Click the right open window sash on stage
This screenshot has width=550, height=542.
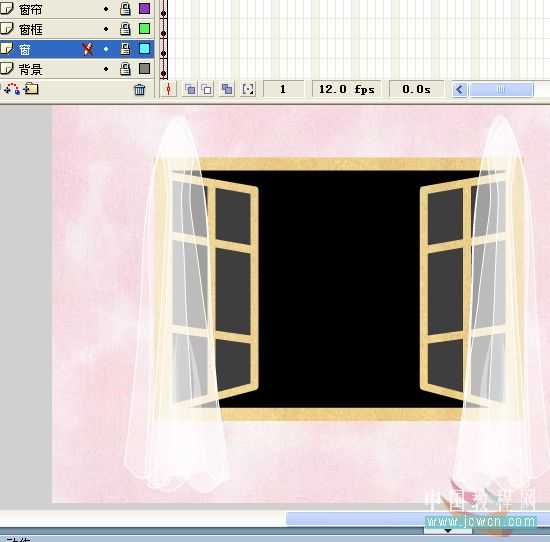click(x=445, y=288)
